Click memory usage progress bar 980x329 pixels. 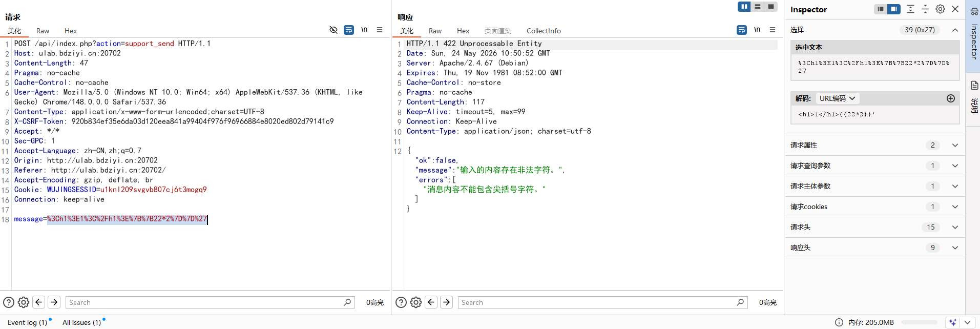coord(920,322)
